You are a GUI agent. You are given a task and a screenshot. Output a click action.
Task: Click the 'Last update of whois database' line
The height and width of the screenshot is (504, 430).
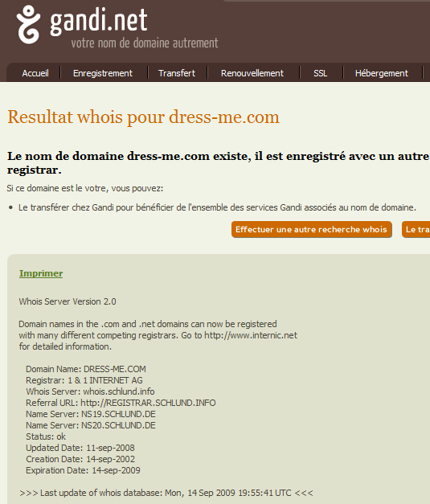tap(166, 493)
